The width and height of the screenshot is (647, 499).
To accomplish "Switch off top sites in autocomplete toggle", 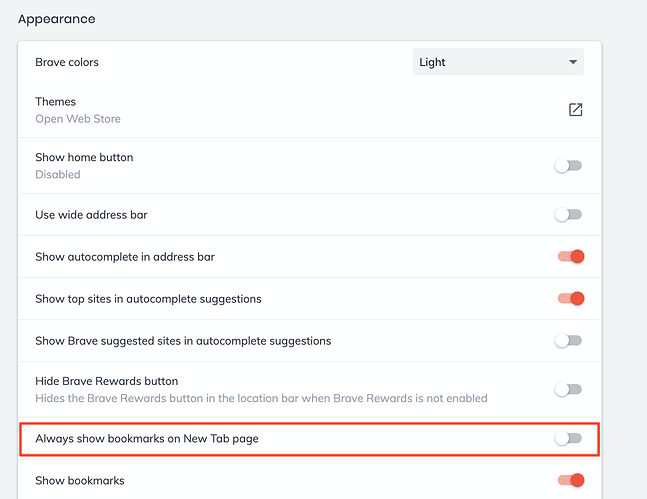I will (570, 298).
